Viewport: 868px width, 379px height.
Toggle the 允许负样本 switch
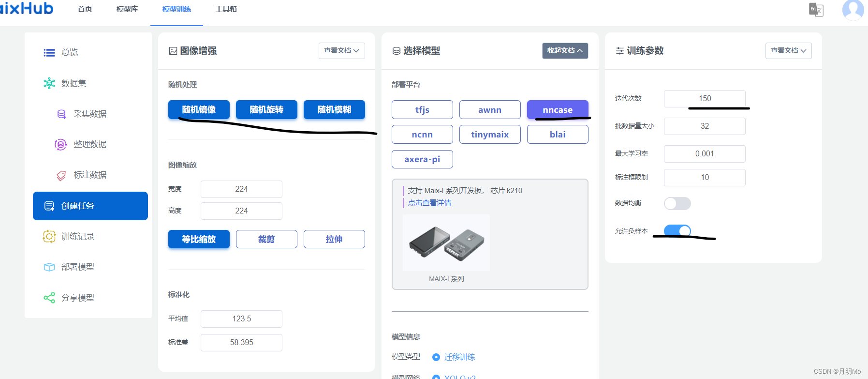(x=677, y=231)
